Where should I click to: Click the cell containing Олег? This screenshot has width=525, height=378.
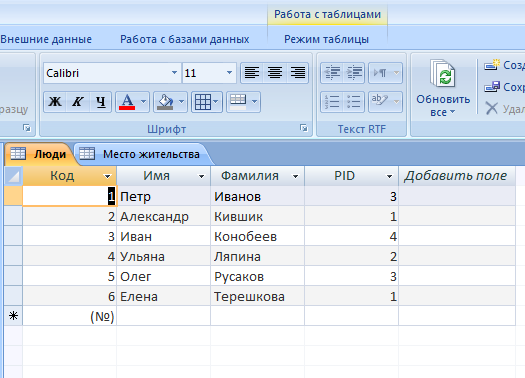(163, 276)
